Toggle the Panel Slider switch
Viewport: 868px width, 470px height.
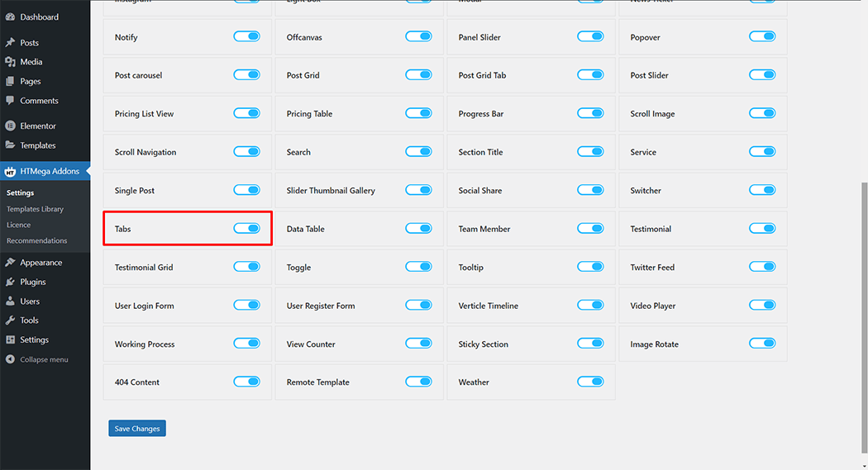pos(590,36)
